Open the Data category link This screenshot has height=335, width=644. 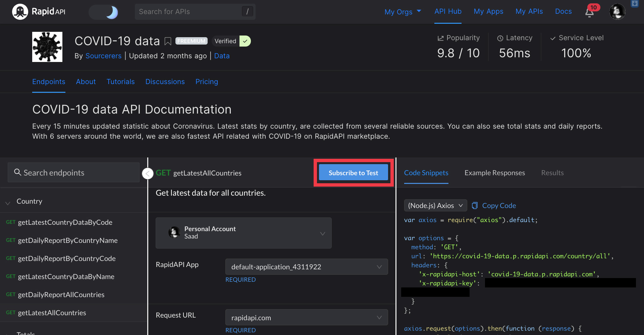222,56
